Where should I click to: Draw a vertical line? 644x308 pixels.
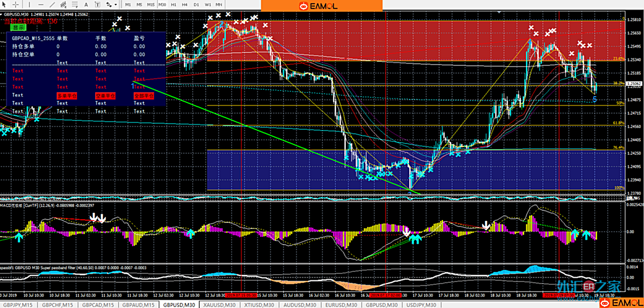pyautogui.click(x=29, y=4)
